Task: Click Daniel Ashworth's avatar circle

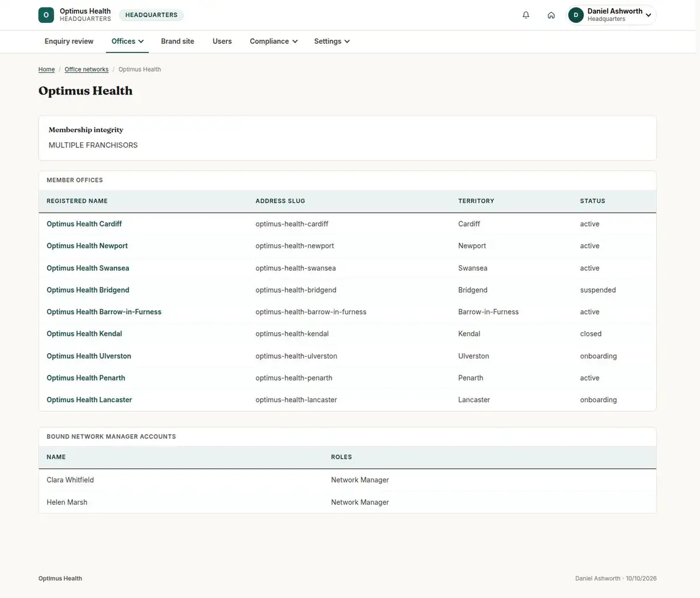Action: click(x=576, y=15)
